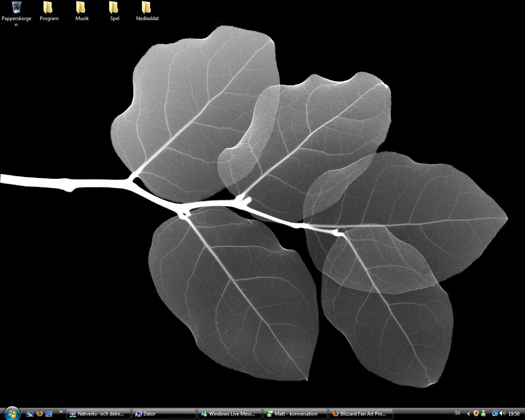Launch Firefox from the Quick Launch bar

tap(39, 413)
